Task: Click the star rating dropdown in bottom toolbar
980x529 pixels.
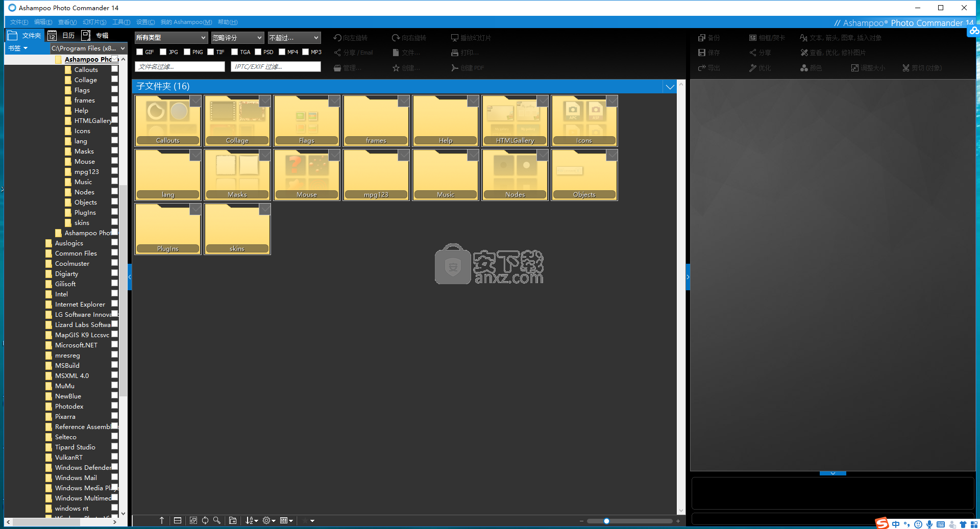Action: coord(309,520)
